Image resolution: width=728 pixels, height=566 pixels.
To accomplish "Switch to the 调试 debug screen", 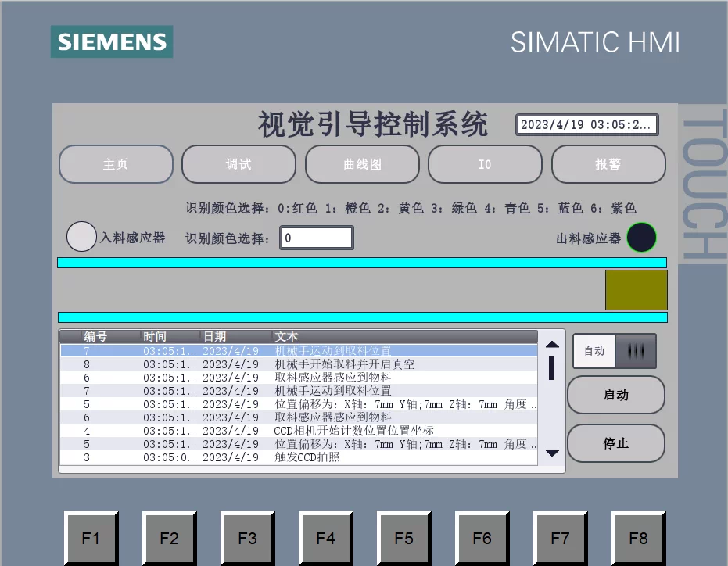I will [x=238, y=164].
